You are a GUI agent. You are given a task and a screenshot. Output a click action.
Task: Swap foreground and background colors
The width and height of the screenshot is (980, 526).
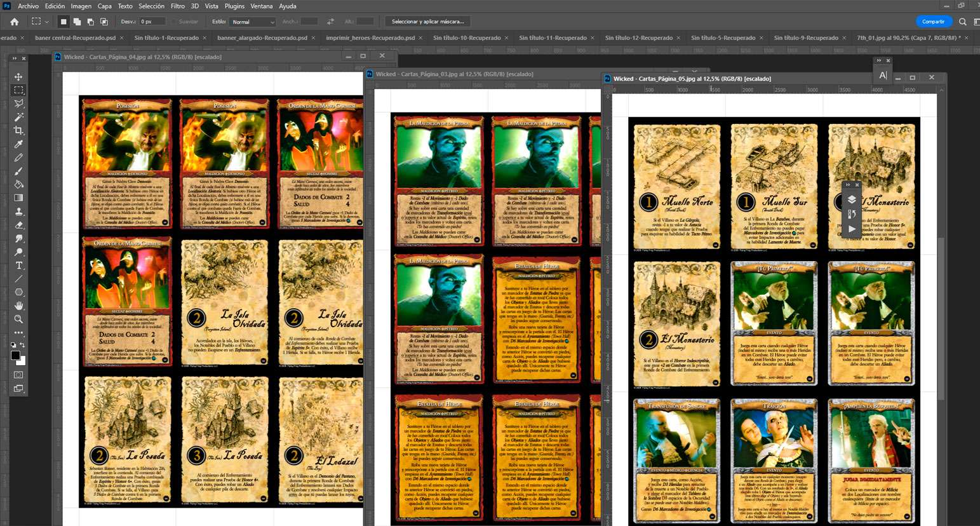pos(23,345)
